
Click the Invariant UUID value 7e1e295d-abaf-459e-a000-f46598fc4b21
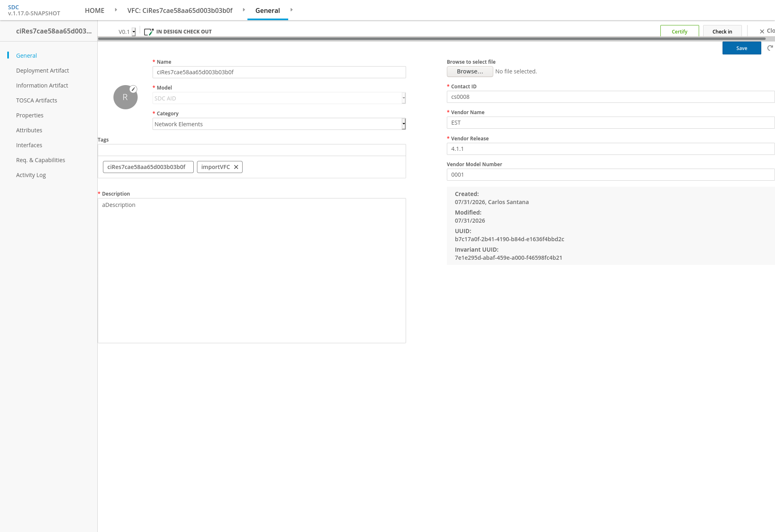tap(509, 258)
